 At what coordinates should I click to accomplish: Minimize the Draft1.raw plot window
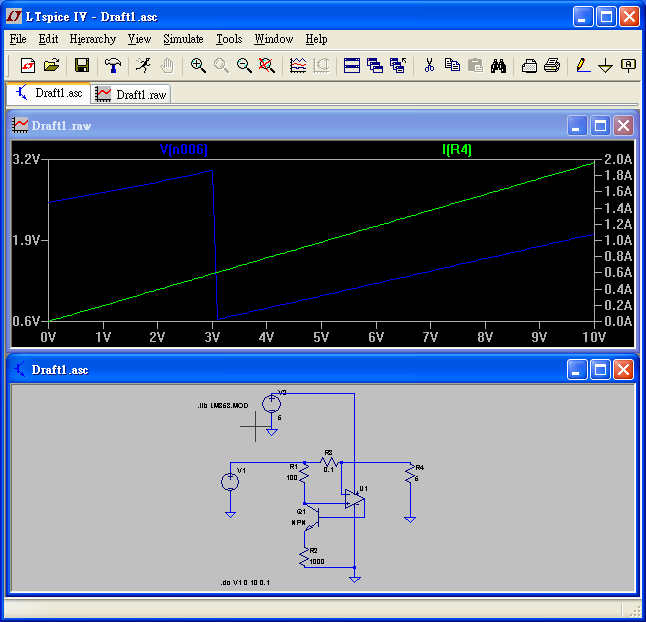577,126
